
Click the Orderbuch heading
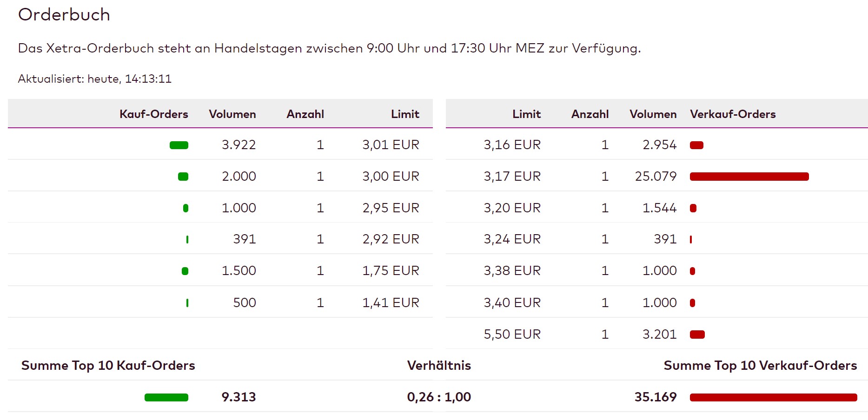coord(64,15)
